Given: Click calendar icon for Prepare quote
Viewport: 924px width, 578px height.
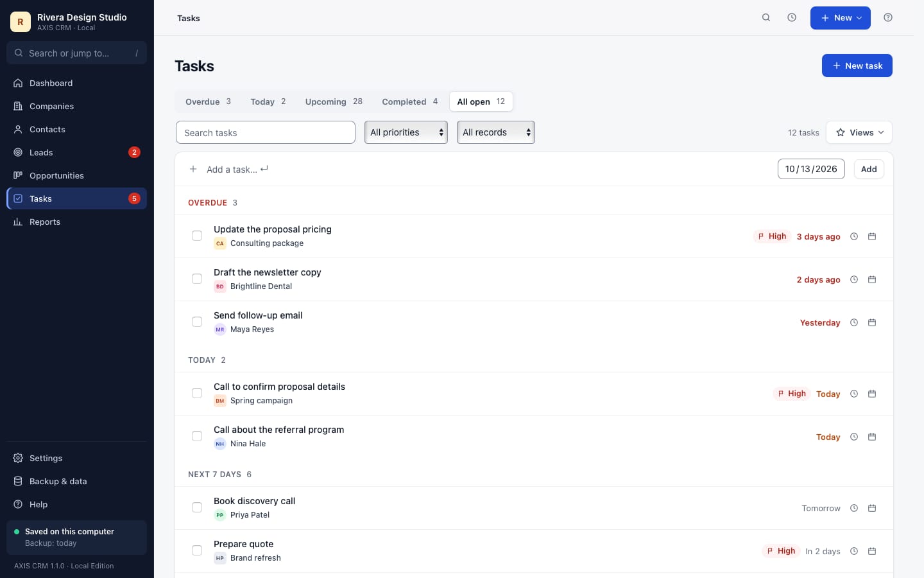Looking at the screenshot, I should 872,551.
